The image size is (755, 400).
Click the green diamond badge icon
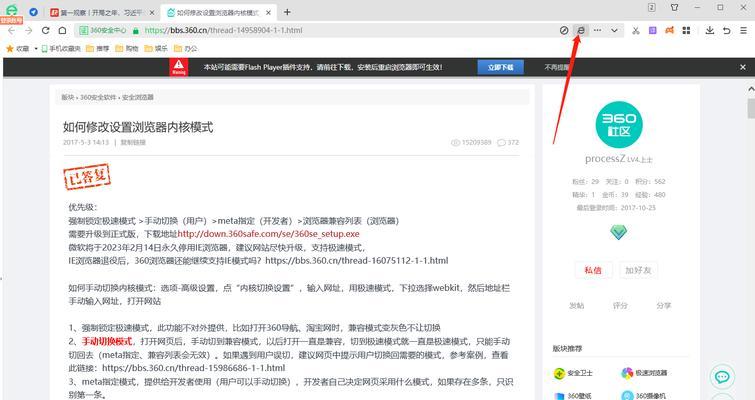click(619, 232)
